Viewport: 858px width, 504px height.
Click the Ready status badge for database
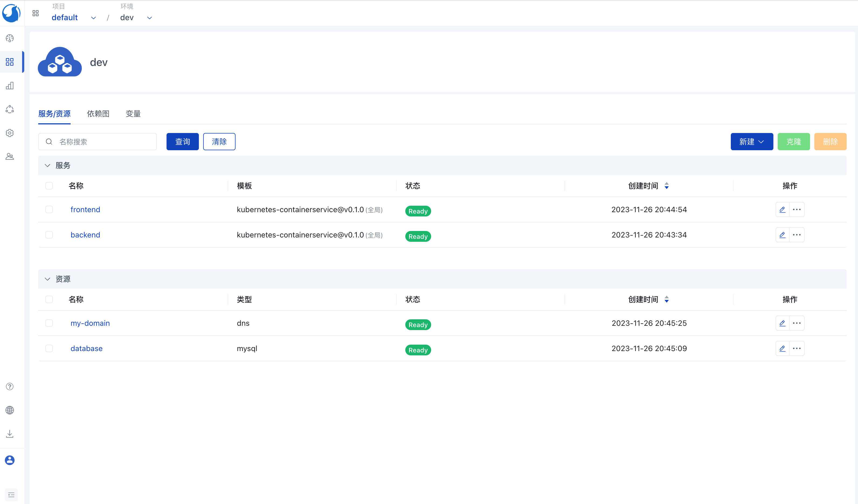pyautogui.click(x=418, y=350)
